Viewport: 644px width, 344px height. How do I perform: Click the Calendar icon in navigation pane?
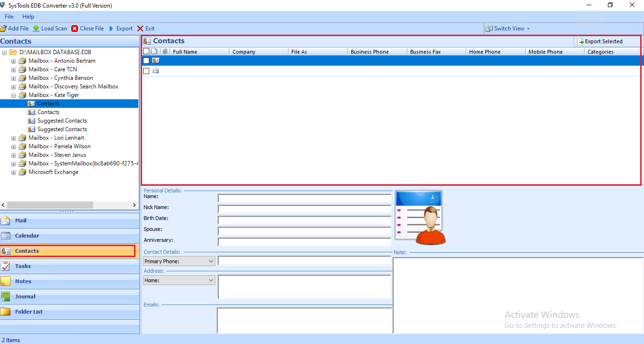coord(5,236)
